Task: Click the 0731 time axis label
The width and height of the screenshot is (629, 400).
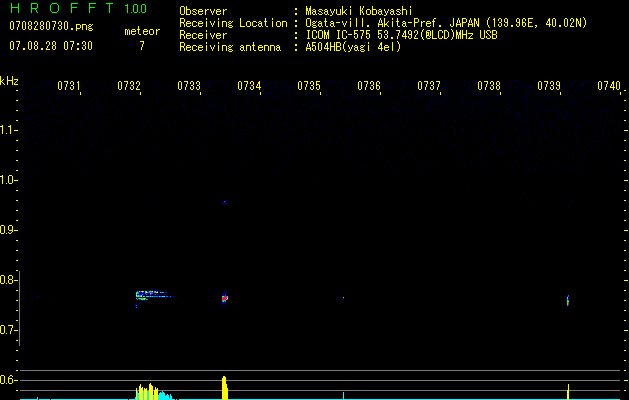Action: click(x=69, y=86)
